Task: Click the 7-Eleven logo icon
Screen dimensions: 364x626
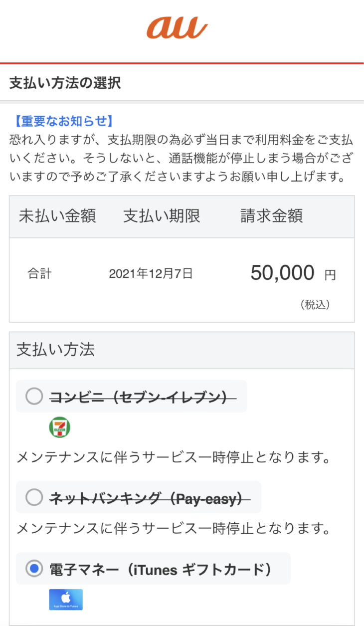Action: [59, 427]
